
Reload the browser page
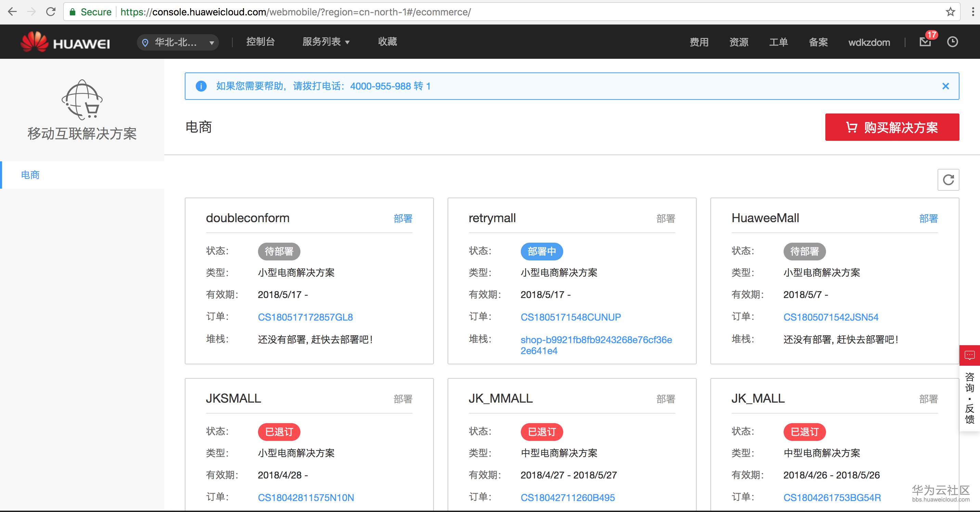(51, 12)
